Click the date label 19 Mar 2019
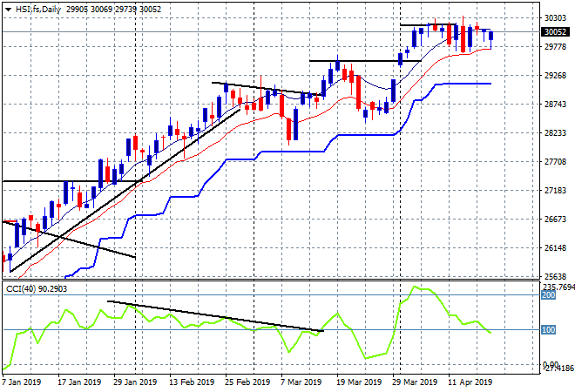 (359, 382)
